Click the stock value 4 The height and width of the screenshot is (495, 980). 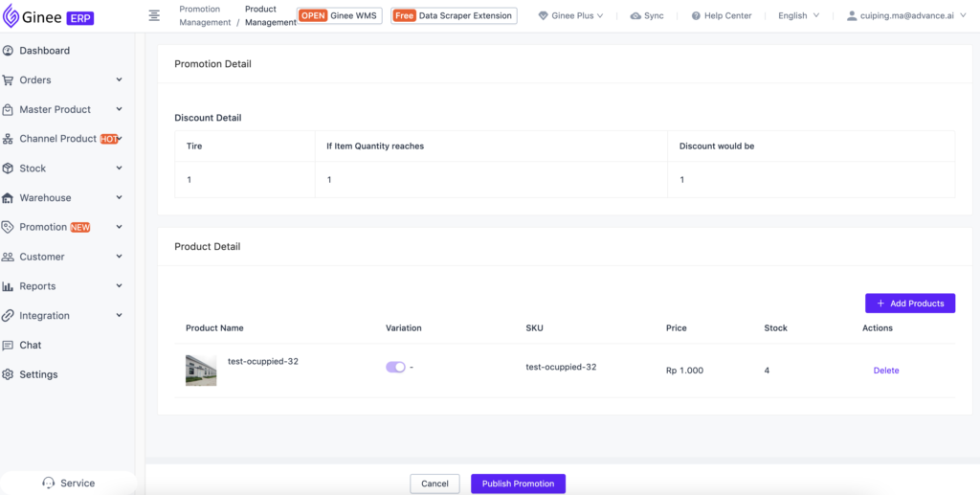pyautogui.click(x=767, y=371)
